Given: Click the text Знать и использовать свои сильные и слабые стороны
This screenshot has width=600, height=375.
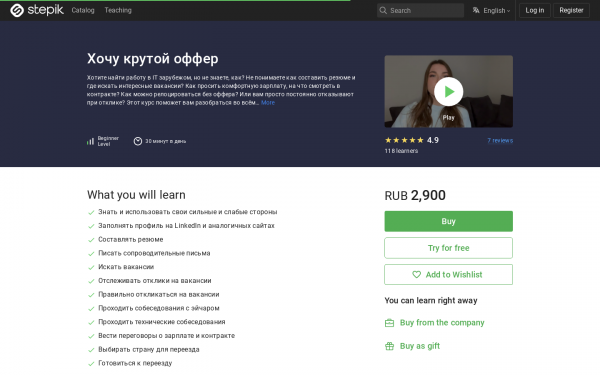Looking at the screenshot, I should coord(188,212).
